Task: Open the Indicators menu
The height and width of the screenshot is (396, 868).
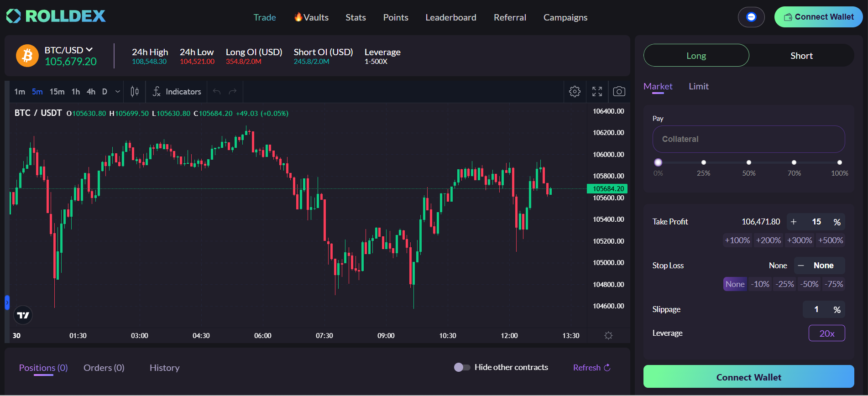Action: (x=177, y=92)
